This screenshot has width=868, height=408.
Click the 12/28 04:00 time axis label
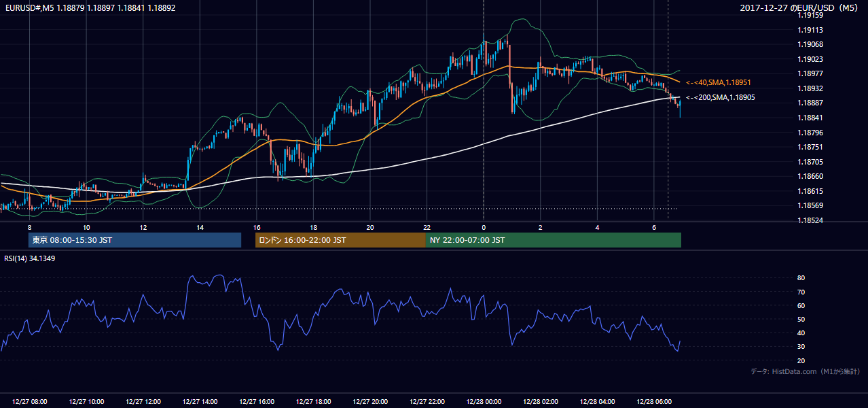(597, 402)
